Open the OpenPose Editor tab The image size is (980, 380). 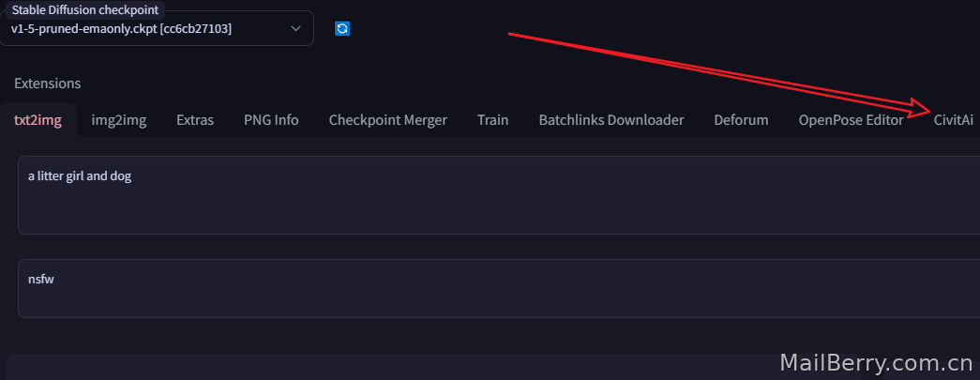pyautogui.click(x=851, y=120)
